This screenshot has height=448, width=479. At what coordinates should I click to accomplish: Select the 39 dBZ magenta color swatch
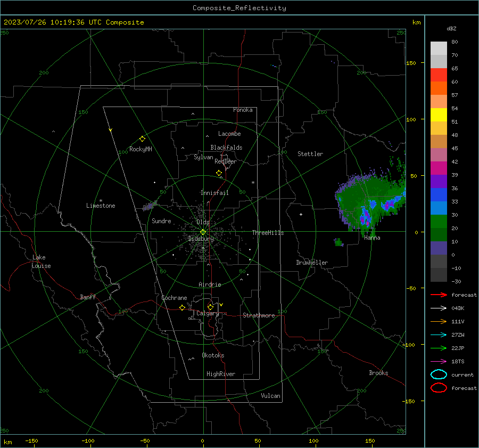coord(439,168)
